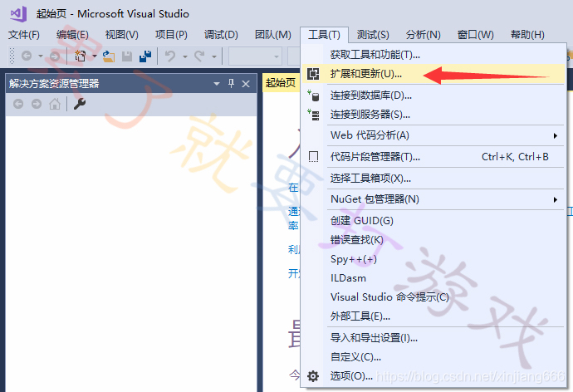Click the database icon next to 连接到数据库
Viewport: 573px width, 392px height.
click(x=313, y=96)
